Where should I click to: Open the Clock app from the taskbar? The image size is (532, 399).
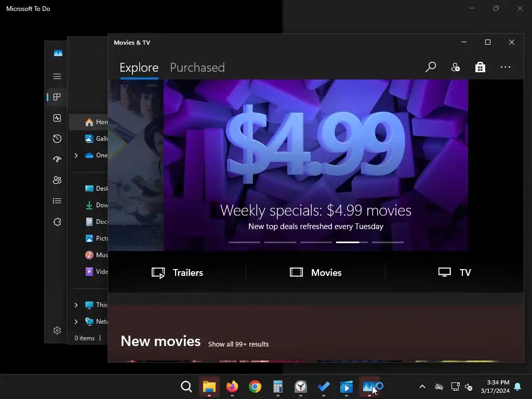coord(301,386)
